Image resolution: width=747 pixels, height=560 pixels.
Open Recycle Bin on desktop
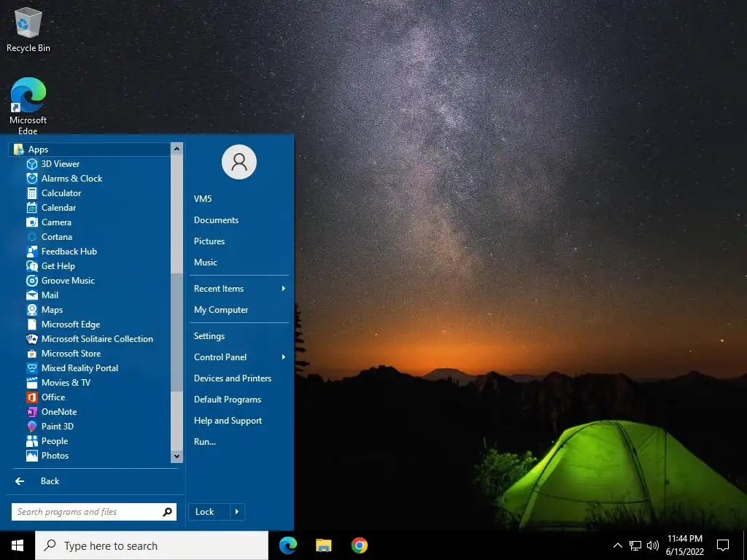[x=28, y=29]
